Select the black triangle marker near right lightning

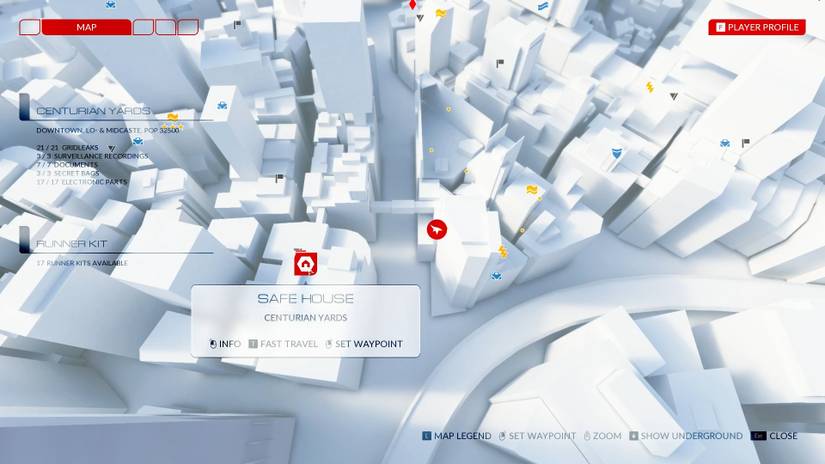pyautogui.click(x=673, y=97)
